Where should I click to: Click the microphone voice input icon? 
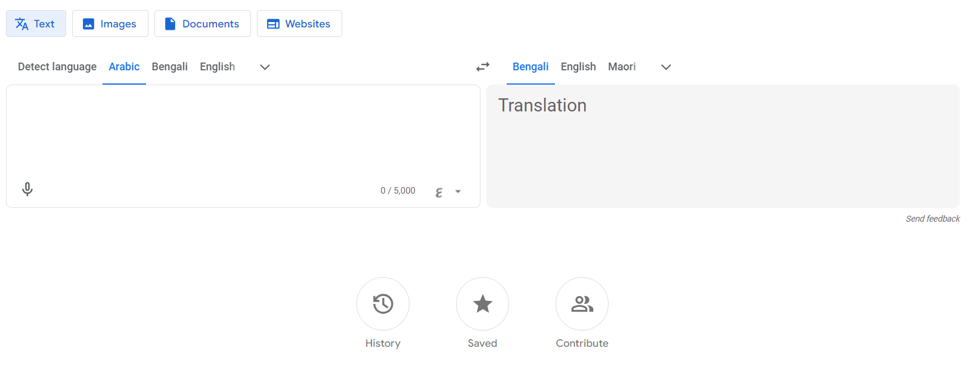tap(27, 189)
